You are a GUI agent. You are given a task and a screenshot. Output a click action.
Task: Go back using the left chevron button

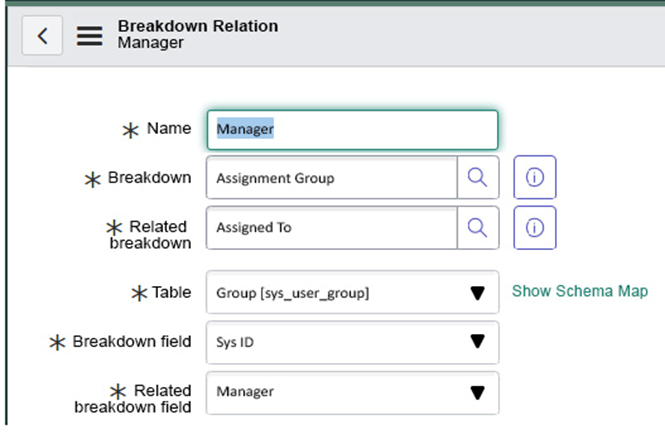[x=42, y=36]
